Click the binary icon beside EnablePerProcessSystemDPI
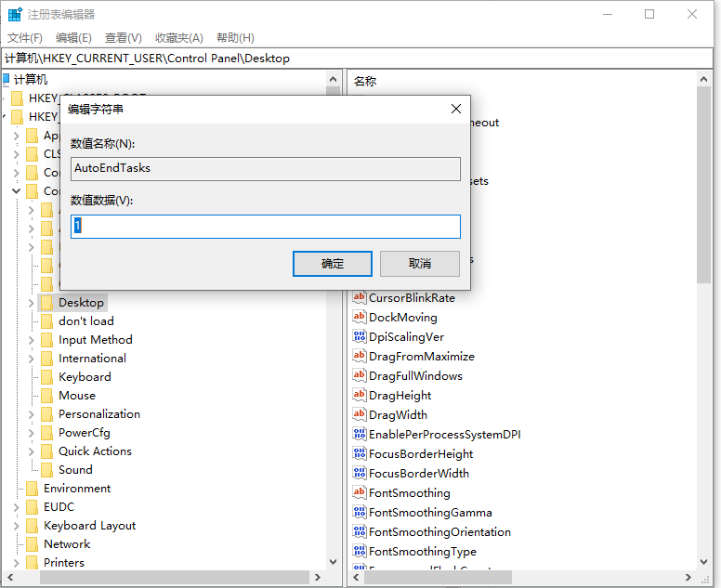Screen dimensions: 721x588 pyautogui.click(x=360, y=435)
